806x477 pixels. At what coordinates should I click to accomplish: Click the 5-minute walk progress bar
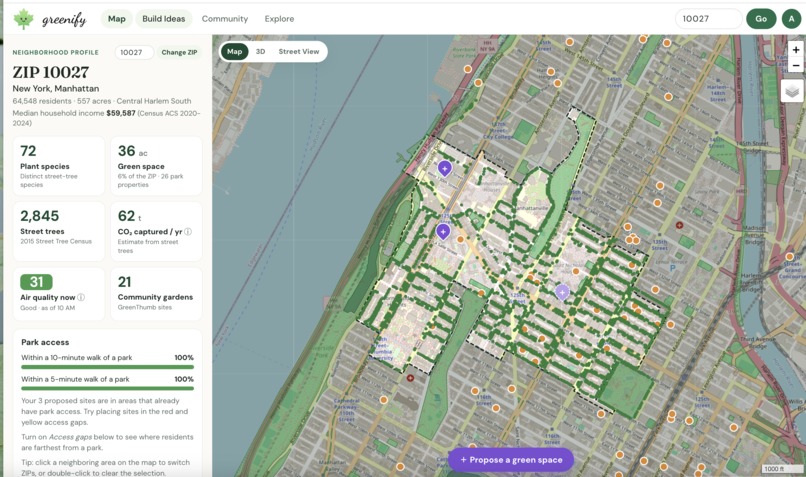coord(107,389)
